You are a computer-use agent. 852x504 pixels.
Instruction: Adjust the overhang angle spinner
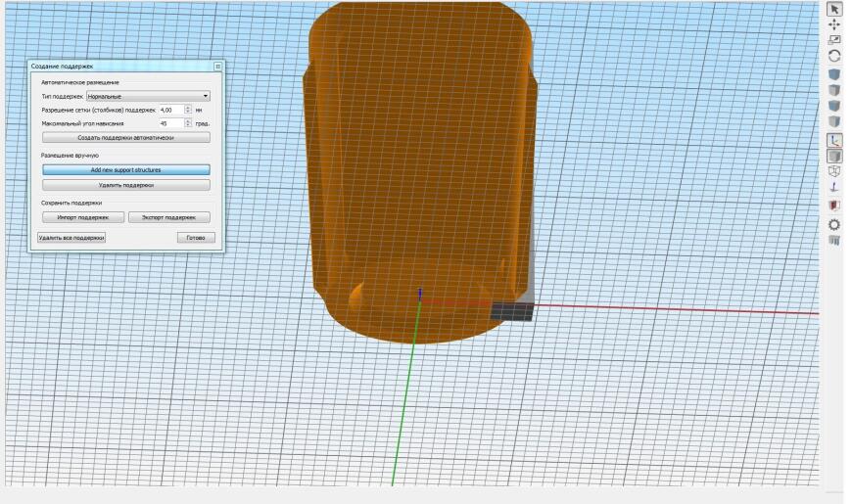[x=188, y=123]
